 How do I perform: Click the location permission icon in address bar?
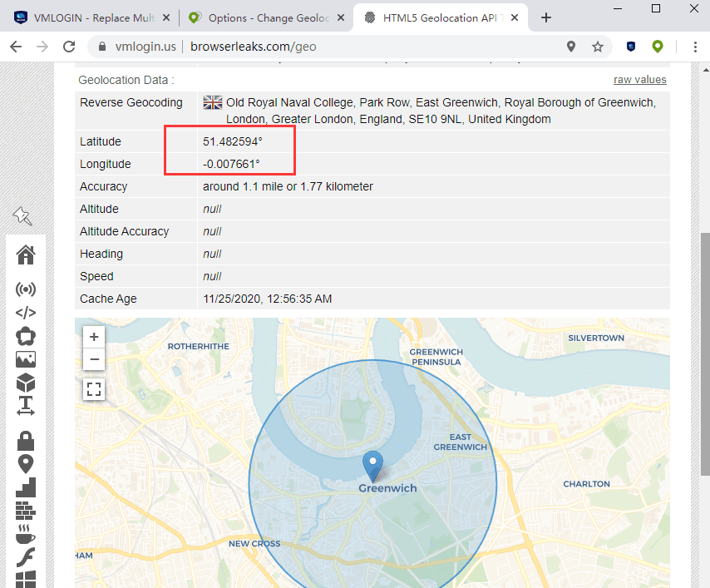571,47
